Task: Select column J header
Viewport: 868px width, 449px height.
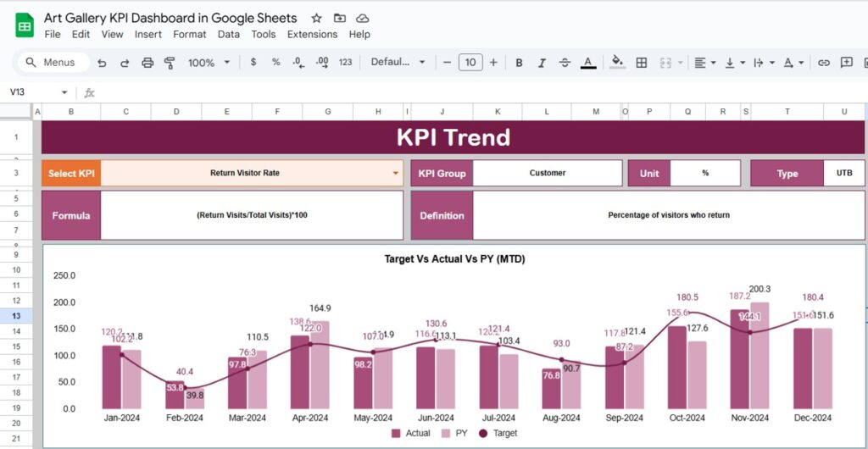Action: [442, 112]
